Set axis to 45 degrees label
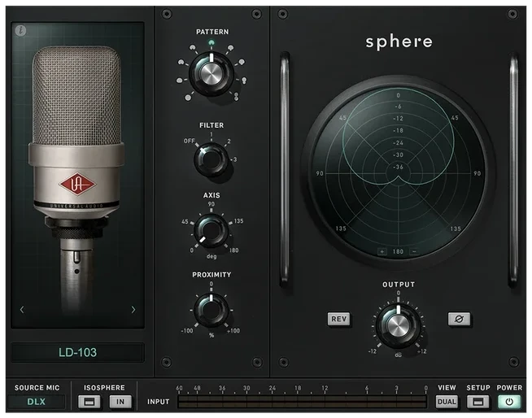532x418 pixels. coord(185,221)
